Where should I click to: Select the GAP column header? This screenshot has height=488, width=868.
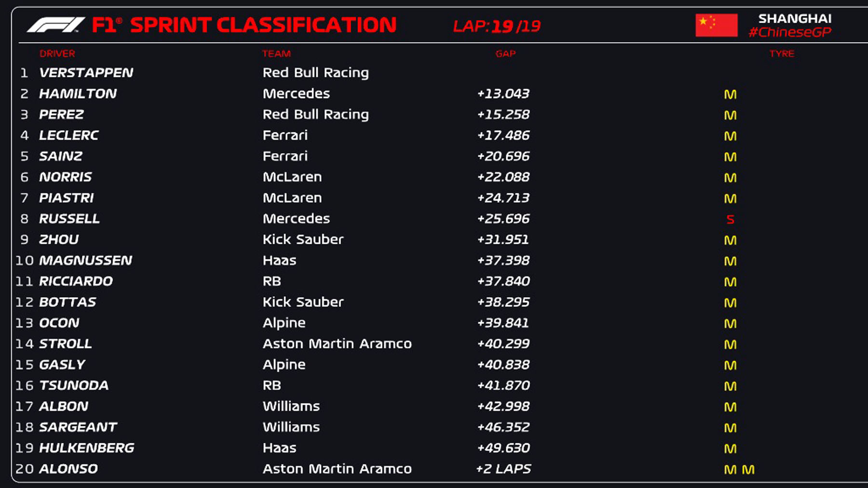point(505,53)
